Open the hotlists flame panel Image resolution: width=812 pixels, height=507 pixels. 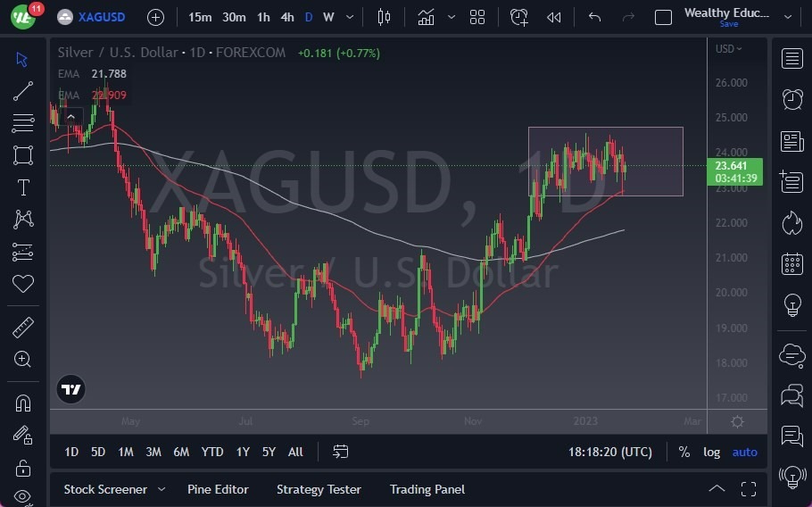[791, 222]
